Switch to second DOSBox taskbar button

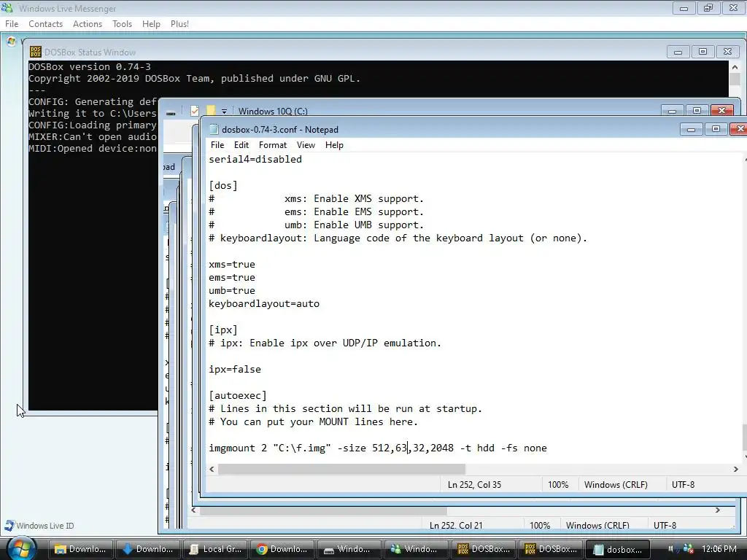click(x=551, y=549)
